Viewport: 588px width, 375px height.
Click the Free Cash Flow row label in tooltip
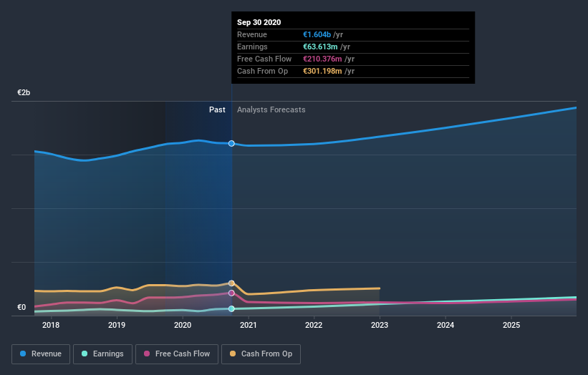[x=264, y=59]
